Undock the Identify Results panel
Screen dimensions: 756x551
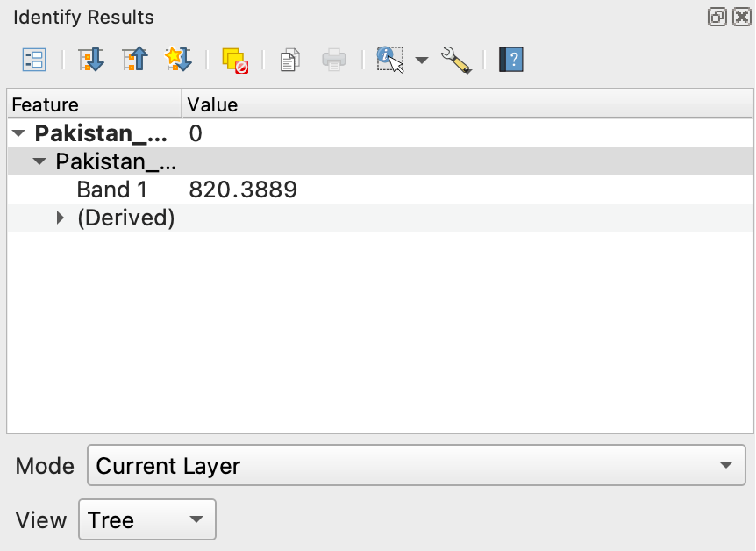[717, 17]
